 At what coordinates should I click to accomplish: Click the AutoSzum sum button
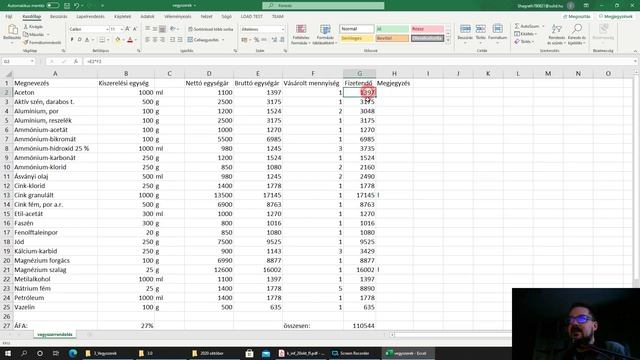click(527, 26)
